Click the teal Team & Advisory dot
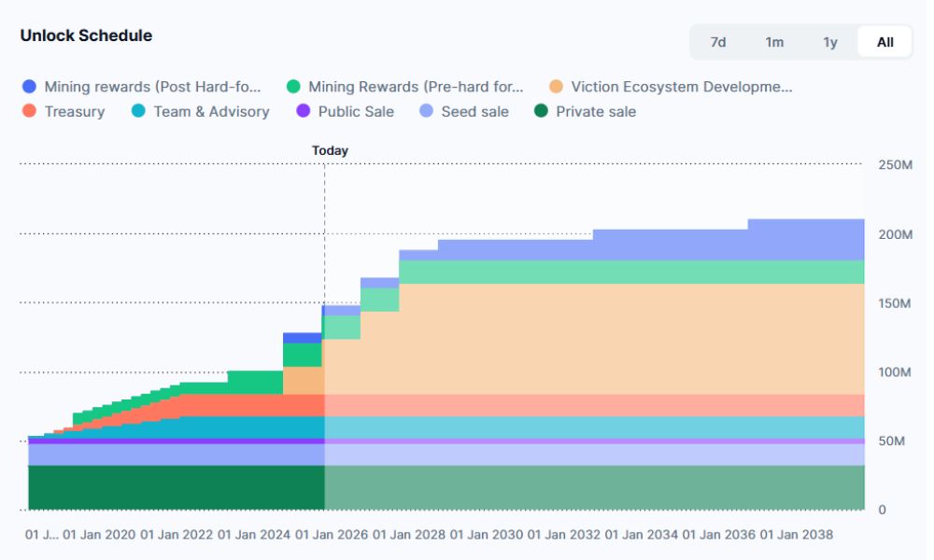Image resolution: width=934 pixels, height=560 pixels. [x=138, y=112]
